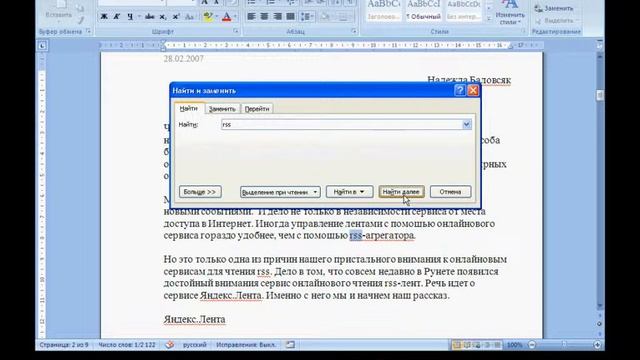Expand the styles gallery More arrow
The height and width of the screenshot is (360, 640).
[489, 19]
